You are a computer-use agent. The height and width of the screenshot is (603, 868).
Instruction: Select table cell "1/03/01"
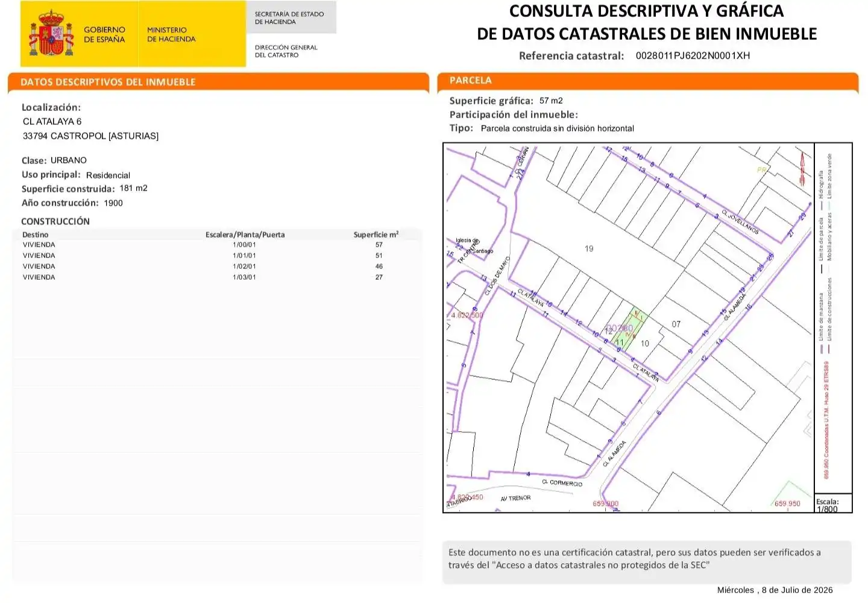[244, 277]
